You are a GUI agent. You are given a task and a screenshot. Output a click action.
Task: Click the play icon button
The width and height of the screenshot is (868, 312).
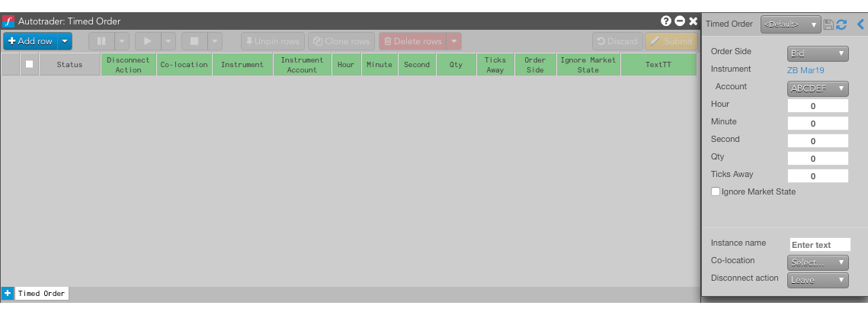click(148, 41)
